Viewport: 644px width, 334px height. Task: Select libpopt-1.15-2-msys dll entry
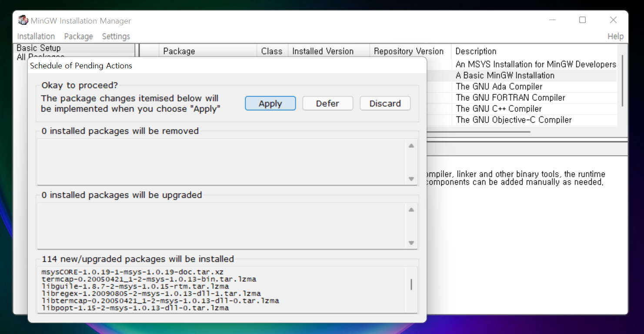(x=135, y=308)
